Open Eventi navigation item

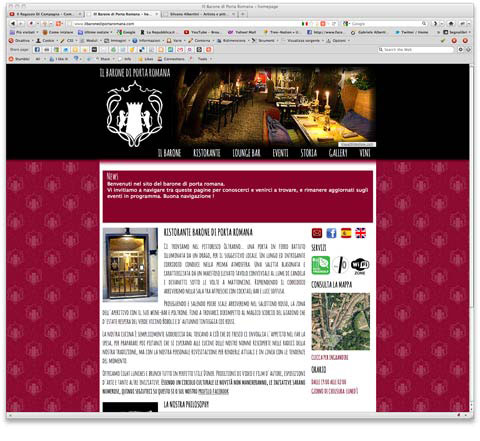(x=280, y=153)
